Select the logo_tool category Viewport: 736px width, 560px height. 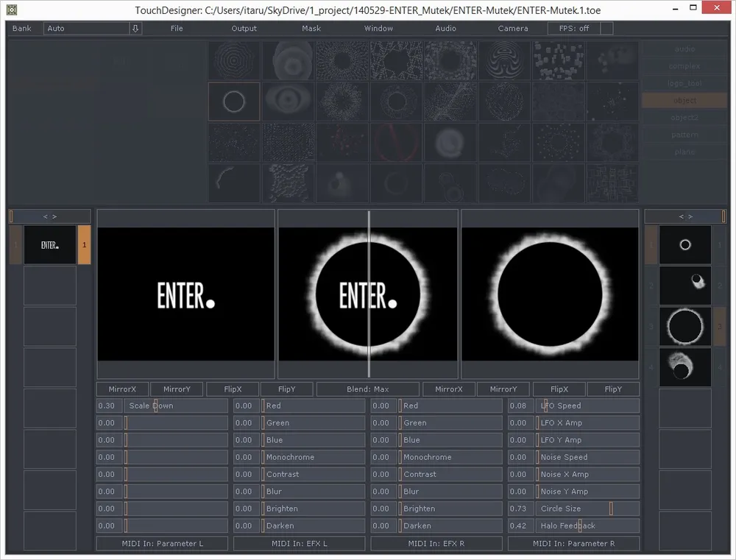(x=684, y=83)
